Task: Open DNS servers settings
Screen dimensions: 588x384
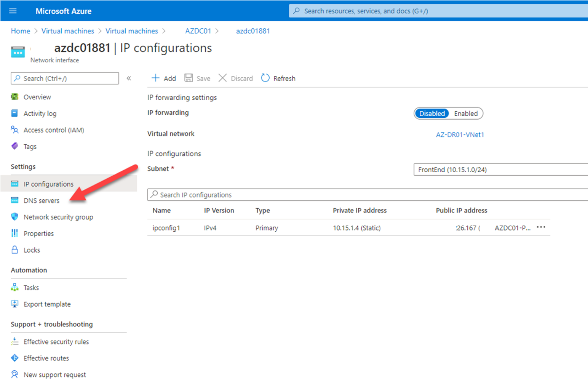Action: click(x=42, y=200)
